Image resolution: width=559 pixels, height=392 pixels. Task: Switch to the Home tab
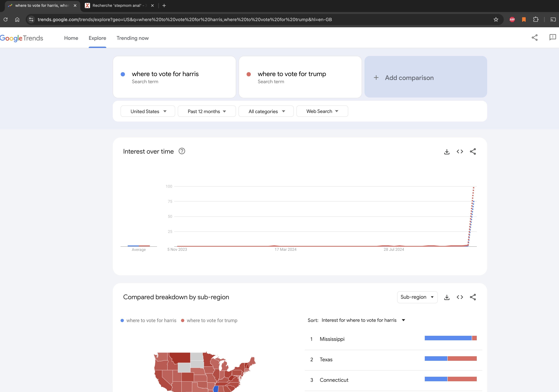pyautogui.click(x=71, y=38)
